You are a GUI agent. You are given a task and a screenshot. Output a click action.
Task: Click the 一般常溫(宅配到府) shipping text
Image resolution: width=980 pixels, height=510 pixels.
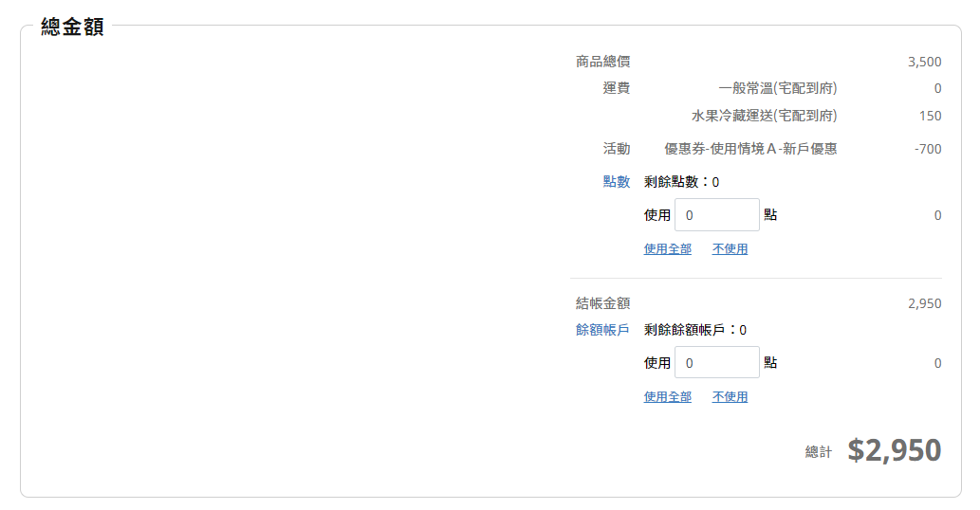pyautogui.click(x=778, y=88)
